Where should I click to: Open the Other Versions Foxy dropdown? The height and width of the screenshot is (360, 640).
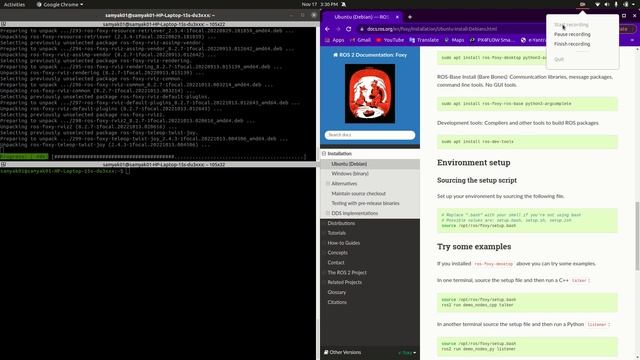pos(370,352)
